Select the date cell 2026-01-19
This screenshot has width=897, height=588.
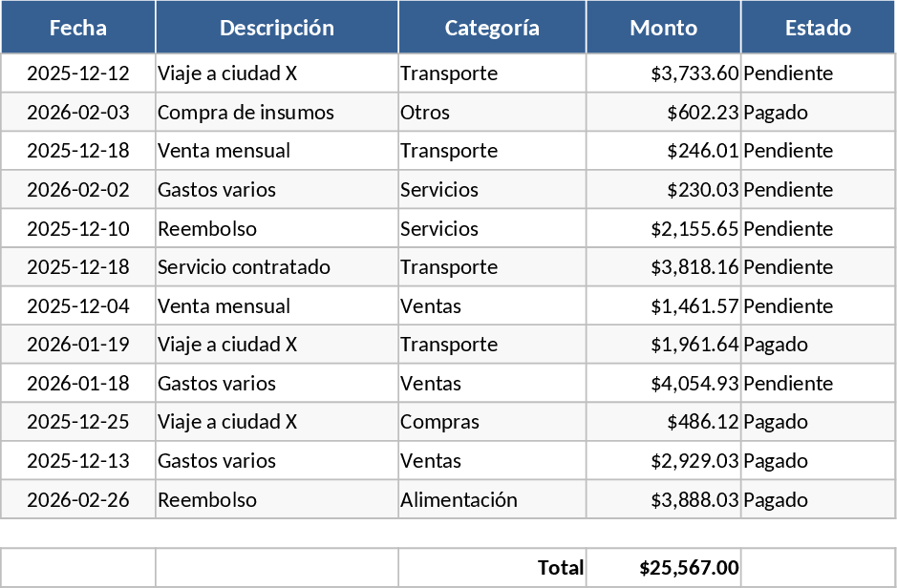pos(78,345)
